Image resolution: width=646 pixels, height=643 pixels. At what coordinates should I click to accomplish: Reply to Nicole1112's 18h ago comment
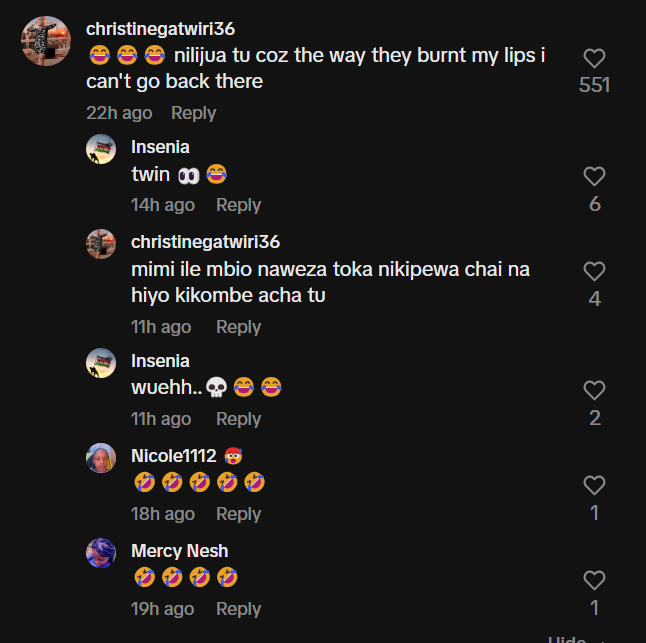[238, 514]
